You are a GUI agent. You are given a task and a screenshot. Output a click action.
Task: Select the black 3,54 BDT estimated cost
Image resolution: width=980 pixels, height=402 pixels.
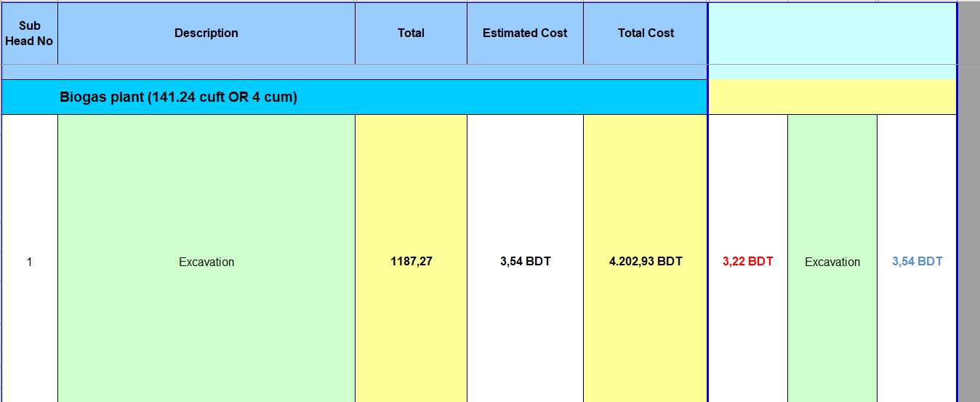(x=525, y=262)
